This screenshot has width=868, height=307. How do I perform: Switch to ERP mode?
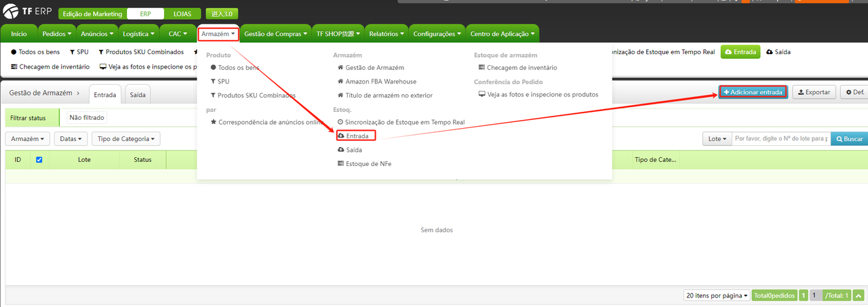(x=144, y=14)
